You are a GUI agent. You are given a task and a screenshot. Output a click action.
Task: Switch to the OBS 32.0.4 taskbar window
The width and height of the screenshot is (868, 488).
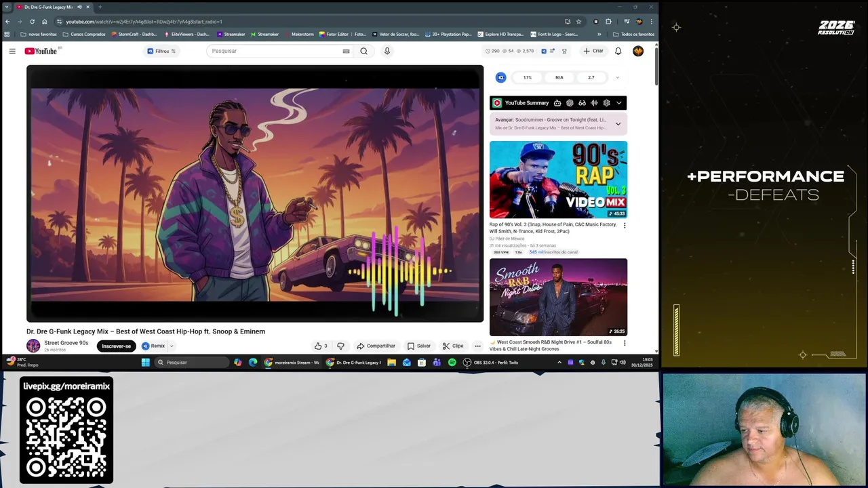click(491, 363)
